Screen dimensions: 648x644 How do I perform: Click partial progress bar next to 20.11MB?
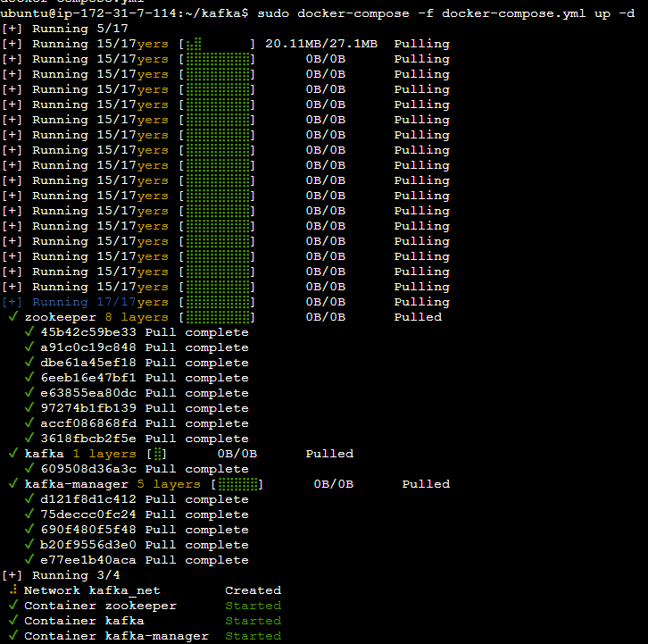coord(218,44)
